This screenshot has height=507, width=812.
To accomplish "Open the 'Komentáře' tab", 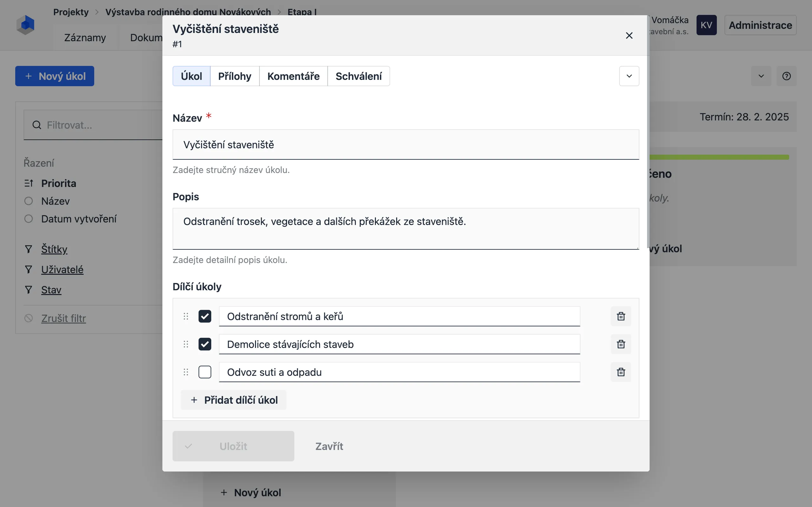I will 293,76.
